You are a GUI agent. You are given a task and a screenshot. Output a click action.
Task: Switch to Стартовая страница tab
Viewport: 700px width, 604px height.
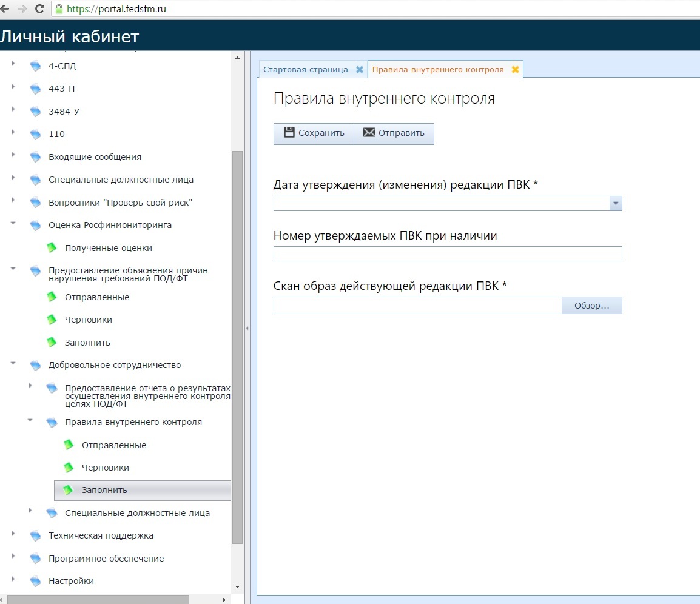pos(305,70)
